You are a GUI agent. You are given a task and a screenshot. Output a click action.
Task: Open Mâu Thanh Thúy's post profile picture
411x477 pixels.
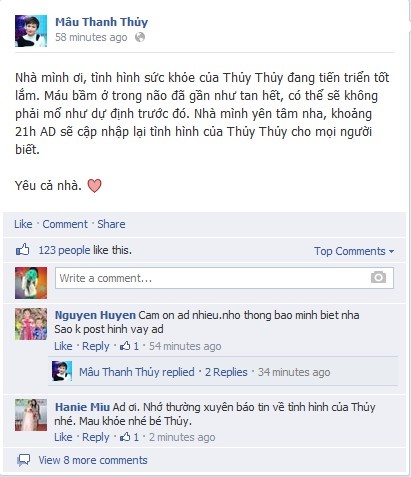[x=31, y=31]
